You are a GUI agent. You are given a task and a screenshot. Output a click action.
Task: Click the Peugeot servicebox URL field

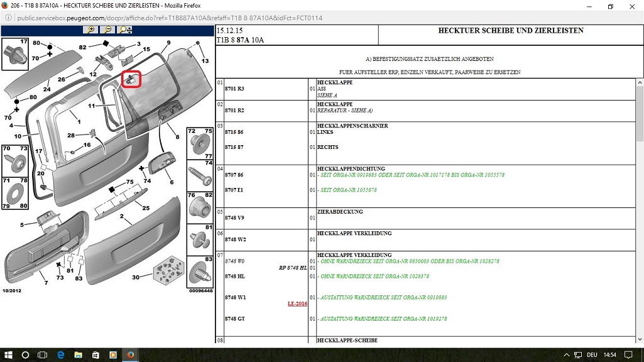(x=170, y=18)
